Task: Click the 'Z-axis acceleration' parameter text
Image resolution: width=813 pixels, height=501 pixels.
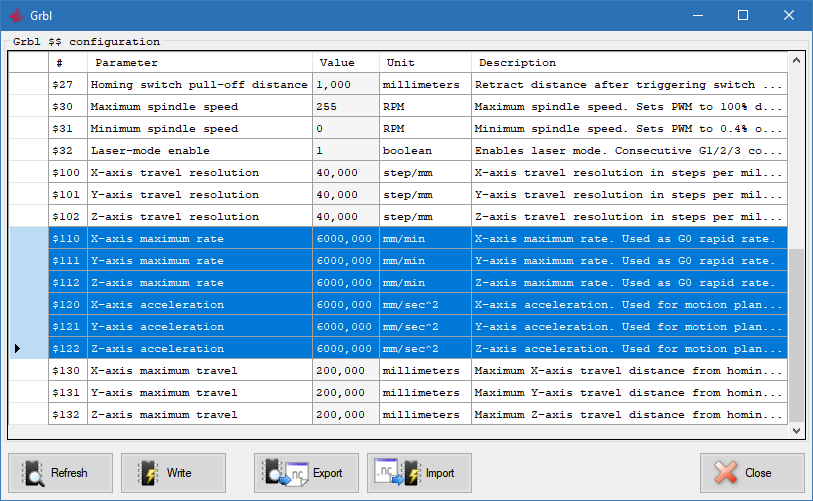Action: [157, 349]
